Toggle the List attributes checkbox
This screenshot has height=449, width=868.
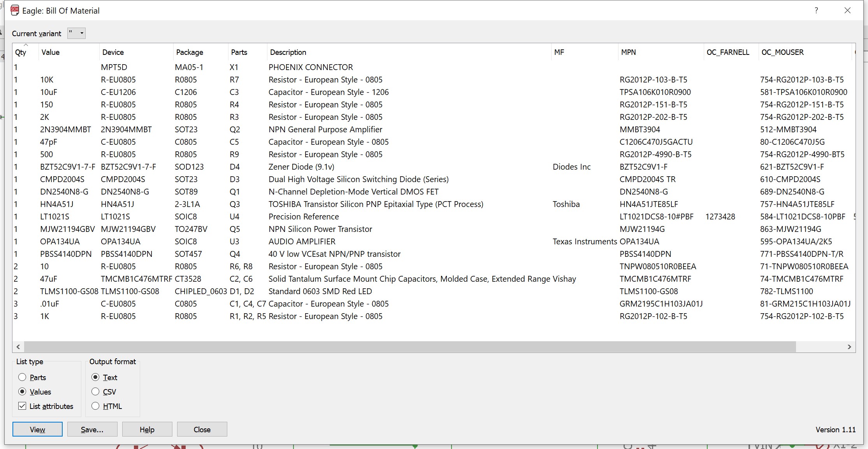pos(22,406)
